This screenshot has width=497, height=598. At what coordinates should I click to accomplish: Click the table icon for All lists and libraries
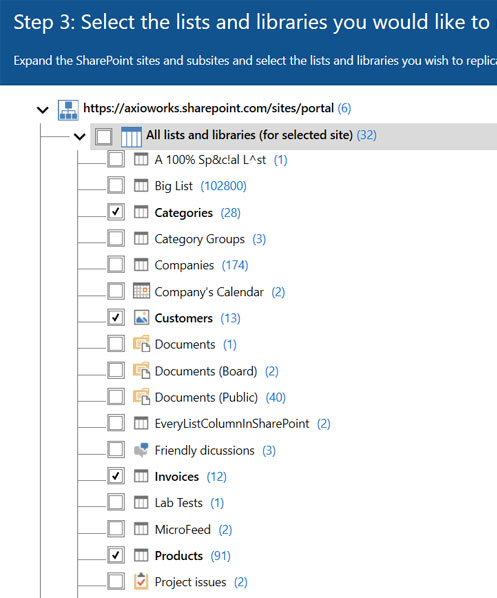[131, 137]
